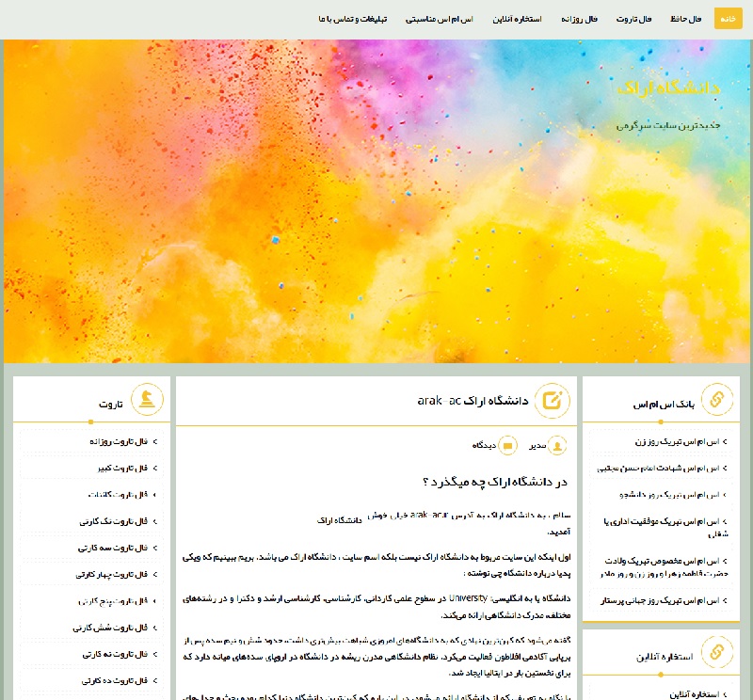Click the chain-link icon beside استخاره آنلاین heading
The height and width of the screenshot is (700, 753).
coord(717,652)
